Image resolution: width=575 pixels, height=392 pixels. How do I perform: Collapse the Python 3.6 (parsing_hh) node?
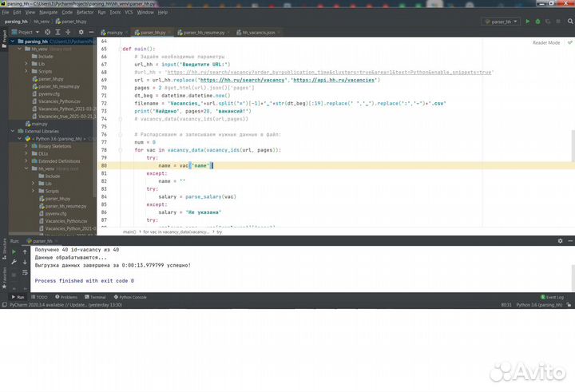(20, 139)
